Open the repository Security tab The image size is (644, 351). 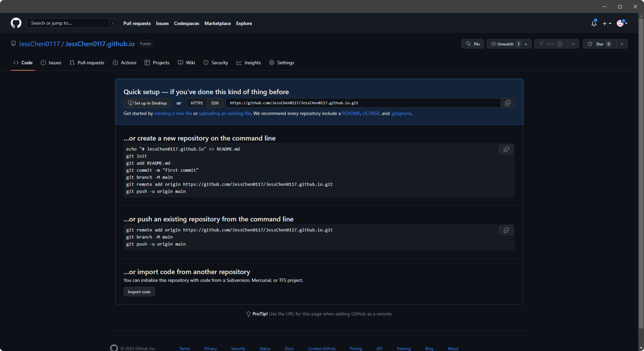pyautogui.click(x=216, y=63)
